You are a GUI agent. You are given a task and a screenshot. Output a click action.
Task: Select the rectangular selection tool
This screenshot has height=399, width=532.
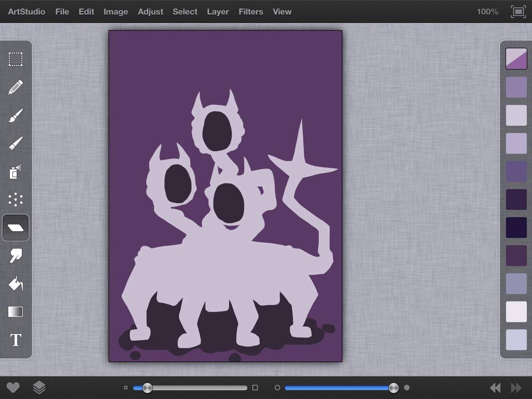click(x=16, y=59)
